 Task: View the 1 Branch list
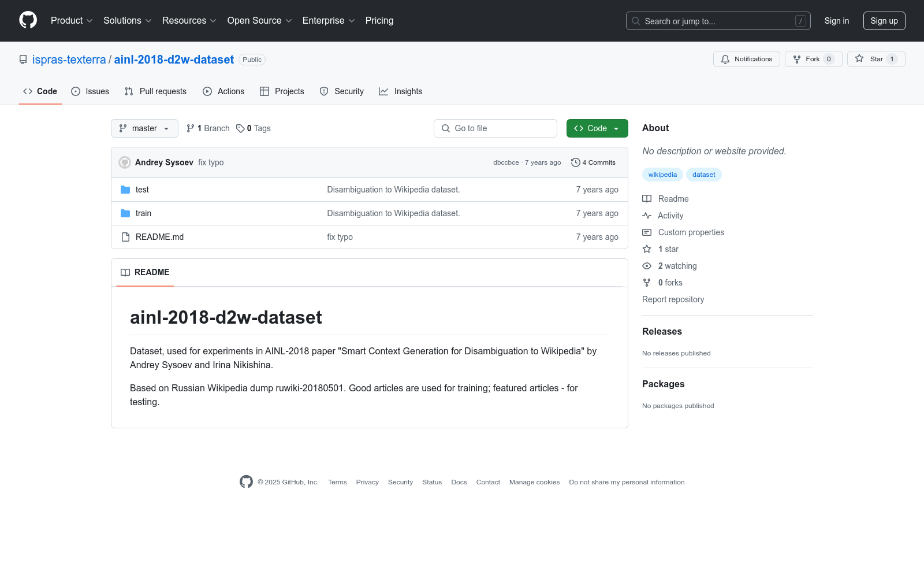[208, 128]
